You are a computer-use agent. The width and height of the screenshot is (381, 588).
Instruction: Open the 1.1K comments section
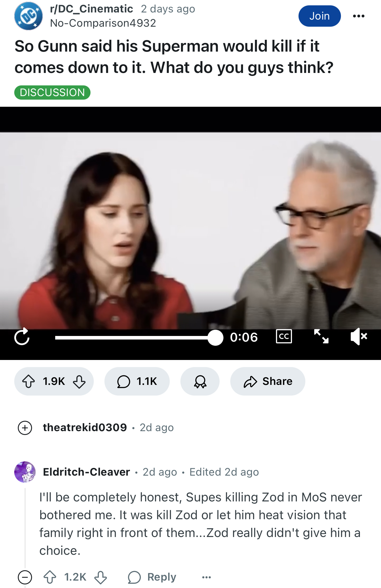pos(137,381)
